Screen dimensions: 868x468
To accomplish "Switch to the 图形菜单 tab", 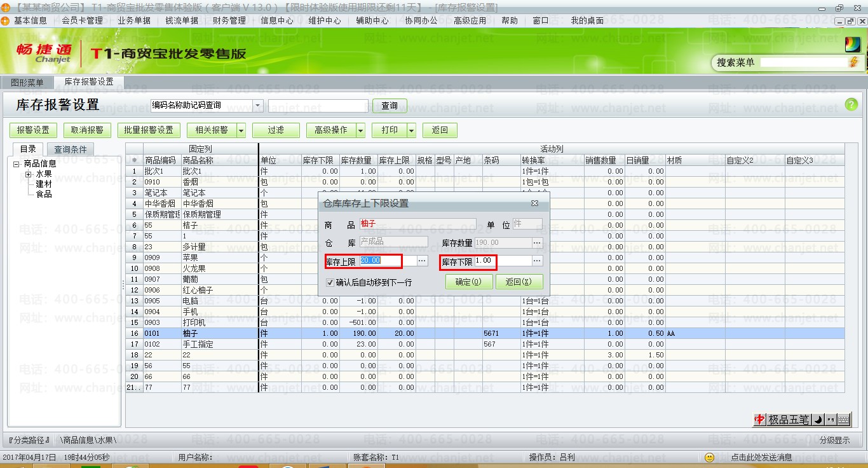I will [x=27, y=83].
